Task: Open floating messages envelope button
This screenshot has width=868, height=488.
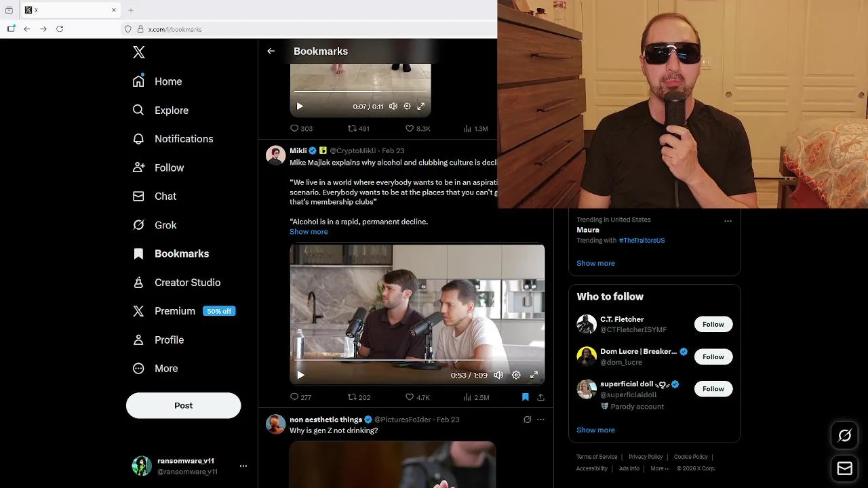Action: point(844,468)
